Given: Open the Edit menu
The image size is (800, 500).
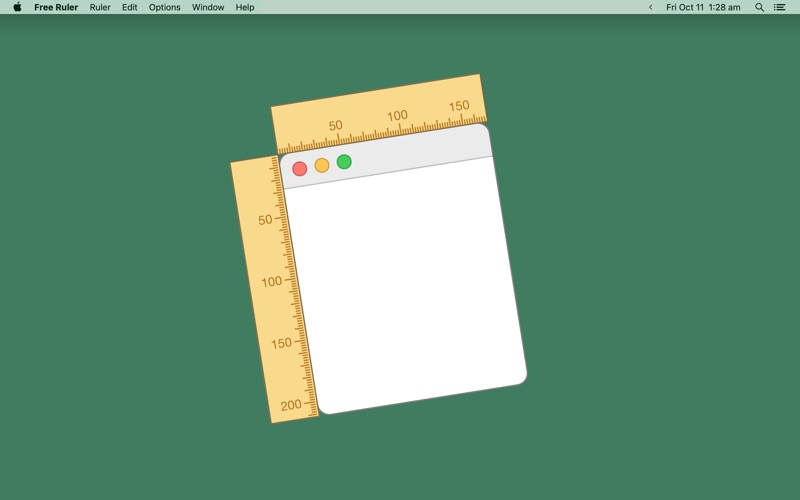Looking at the screenshot, I should point(130,7).
